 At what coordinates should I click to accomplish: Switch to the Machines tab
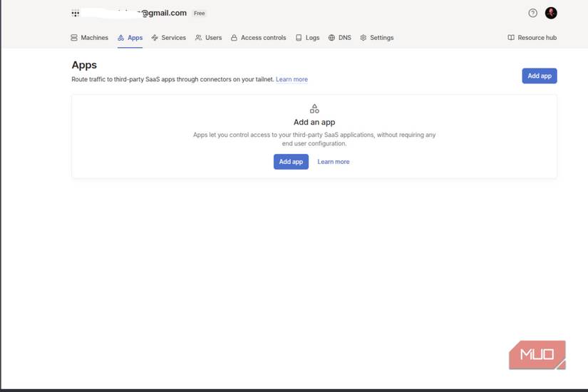coord(89,38)
